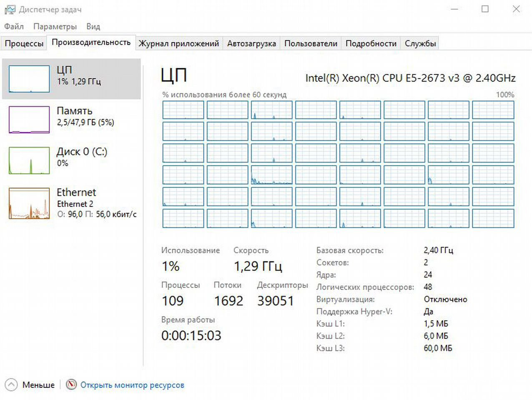This screenshot has width=532, height=400.
Task: Open the Открыть монитор ресурсов link
Action: click(x=132, y=385)
